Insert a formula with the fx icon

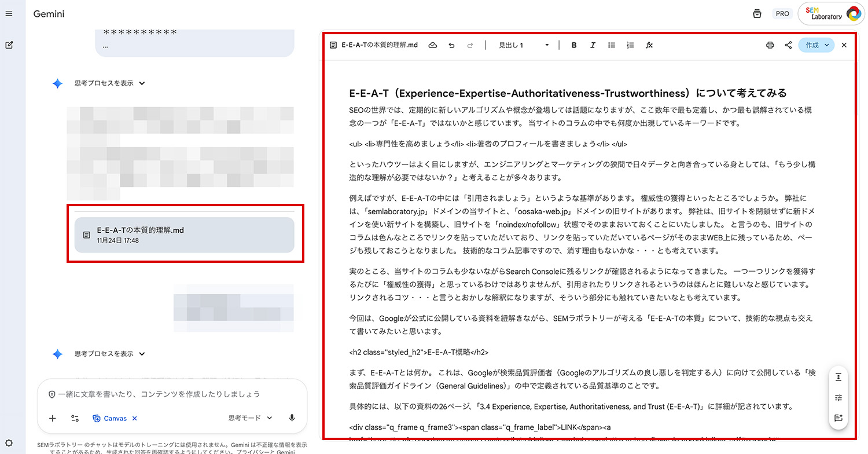649,45
